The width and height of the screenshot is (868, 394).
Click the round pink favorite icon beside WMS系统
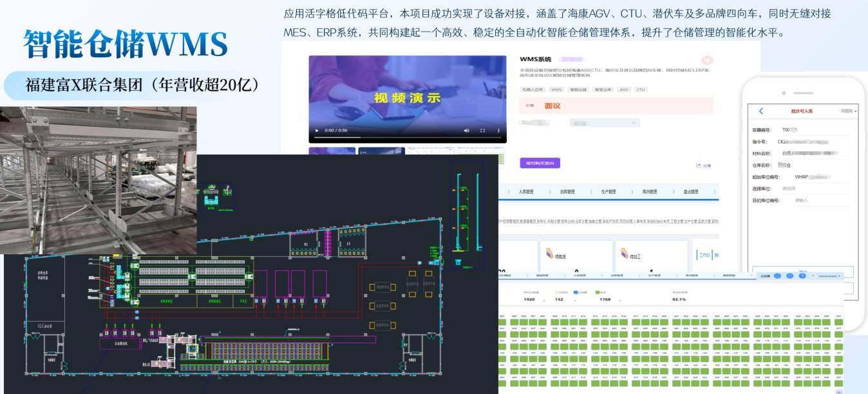pyautogui.click(x=706, y=59)
